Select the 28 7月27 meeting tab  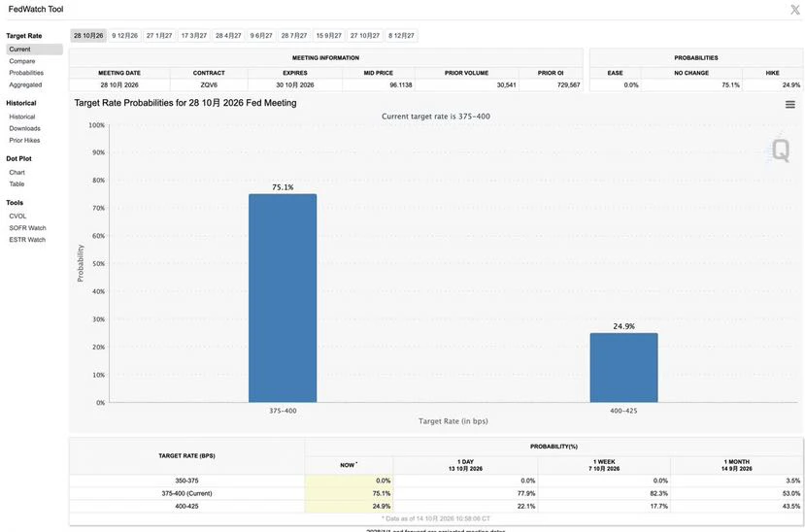tap(294, 35)
